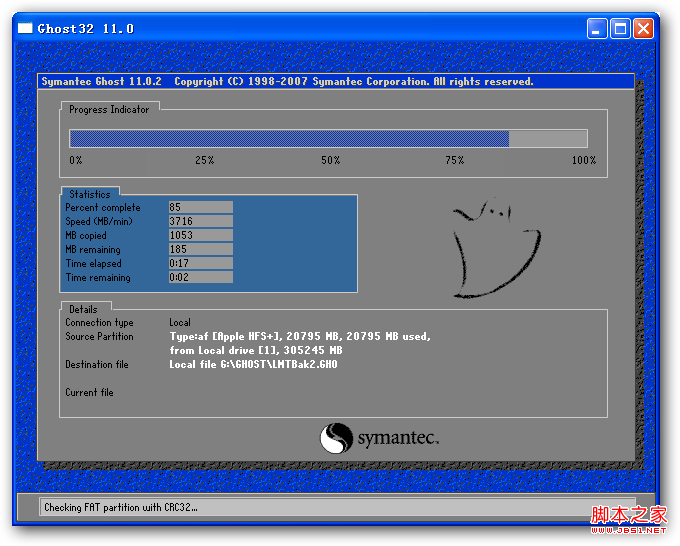Click the 100% progress scale mark
Screen dimensions: 680x546
pyautogui.click(x=584, y=160)
